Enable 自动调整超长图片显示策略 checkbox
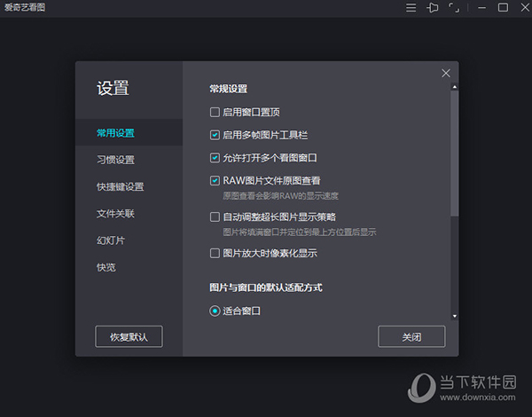This screenshot has height=417, width=532. (x=215, y=216)
